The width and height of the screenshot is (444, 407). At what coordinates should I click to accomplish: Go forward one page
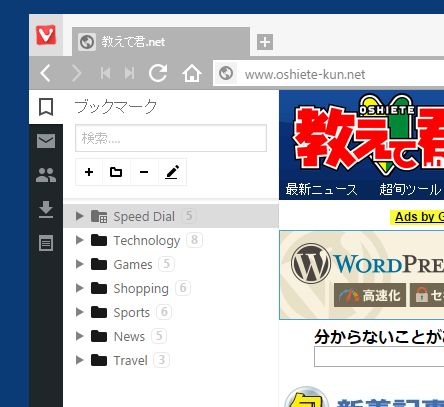77,73
